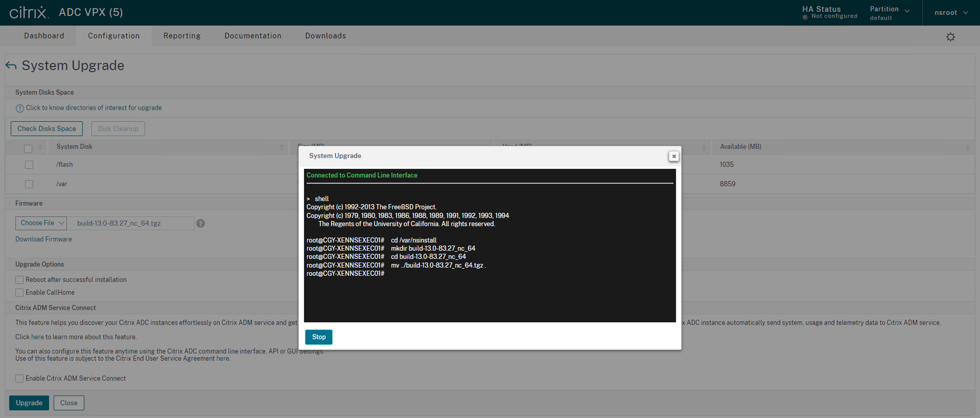980x418 pixels.
Task: Click the 'mkdir build-13.0-83.27_nc_64' command line
Action: tap(433, 249)
